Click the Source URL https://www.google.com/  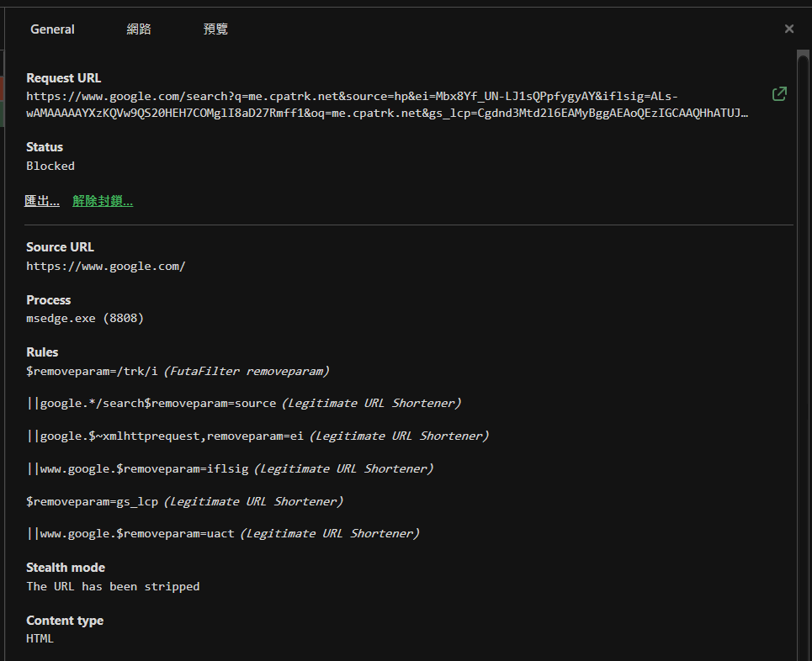point(106,265)
